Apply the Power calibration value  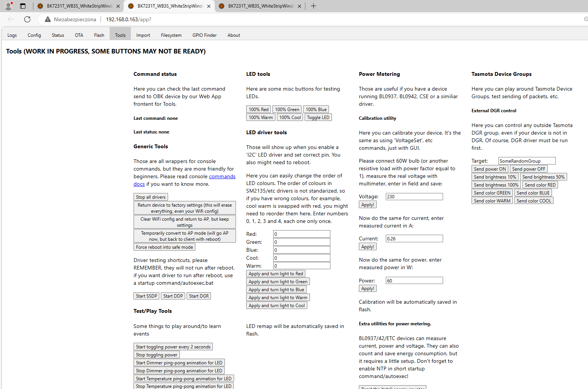[368, 289]
